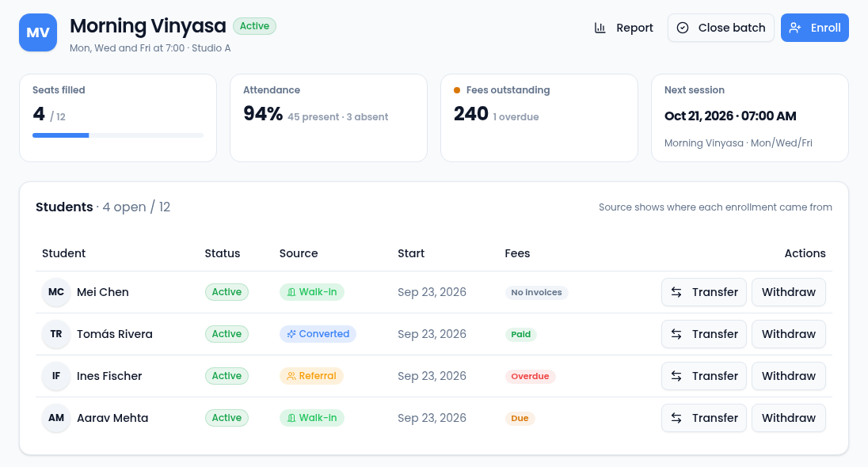The image size is (868, 467).
Task: Click the Report bar chart icon
Action: (600, 28)
